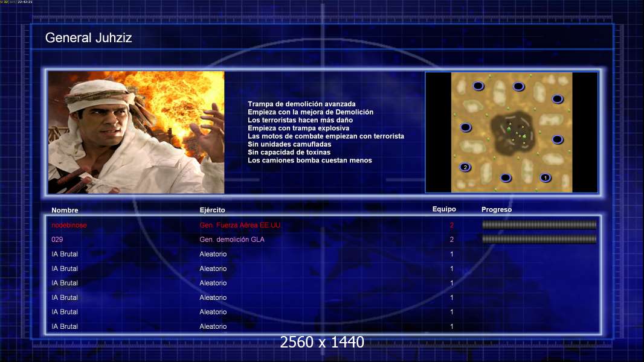Click the "Ejército" column header

coord(212,210)
